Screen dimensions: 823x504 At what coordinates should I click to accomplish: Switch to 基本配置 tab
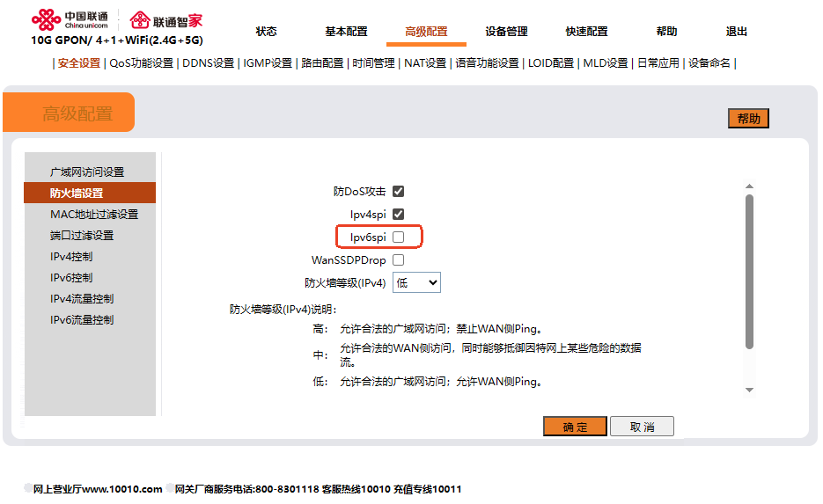pos(346,32)
